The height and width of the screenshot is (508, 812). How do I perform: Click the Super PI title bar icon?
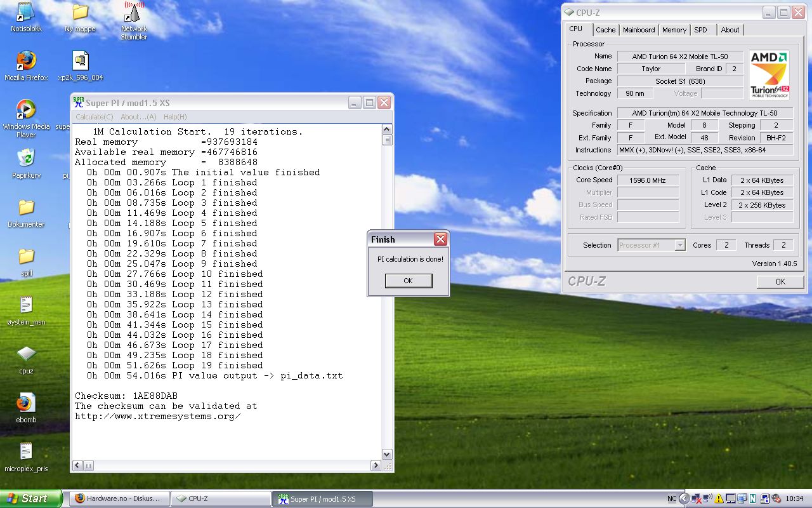pyautogui.click(x=79, y=102)
